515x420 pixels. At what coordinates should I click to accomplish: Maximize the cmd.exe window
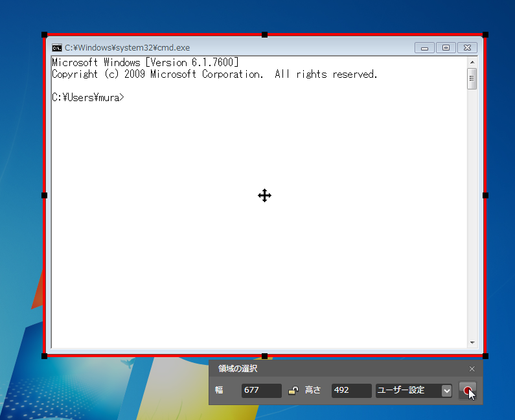(446, 48)
